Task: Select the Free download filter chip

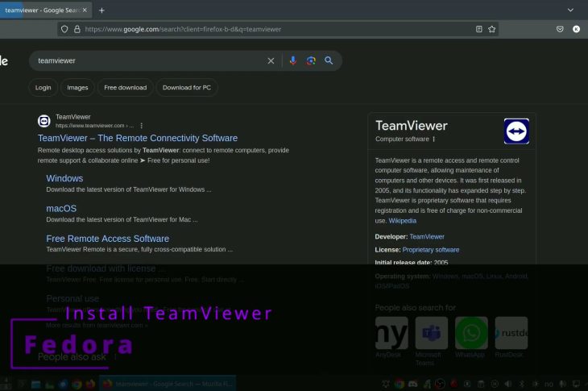Action: [126, 87]
